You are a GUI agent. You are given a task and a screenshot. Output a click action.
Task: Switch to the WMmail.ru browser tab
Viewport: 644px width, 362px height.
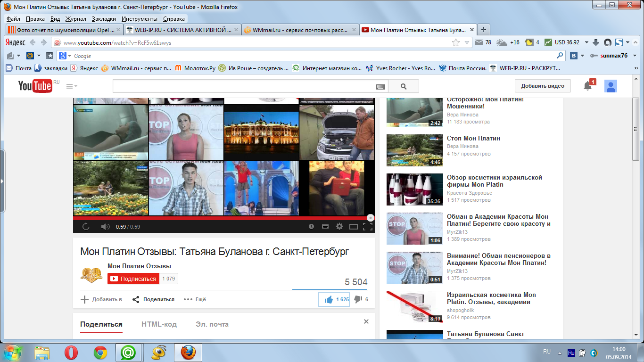point(300,30)
